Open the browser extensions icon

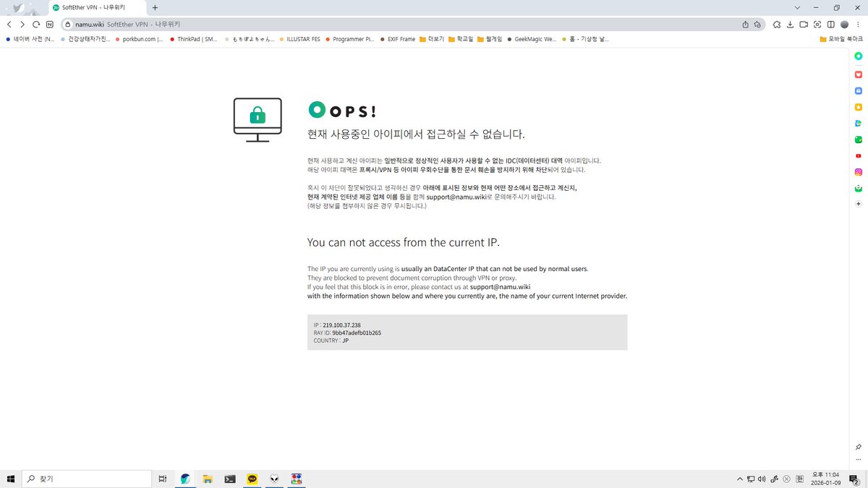coord(776,24)
